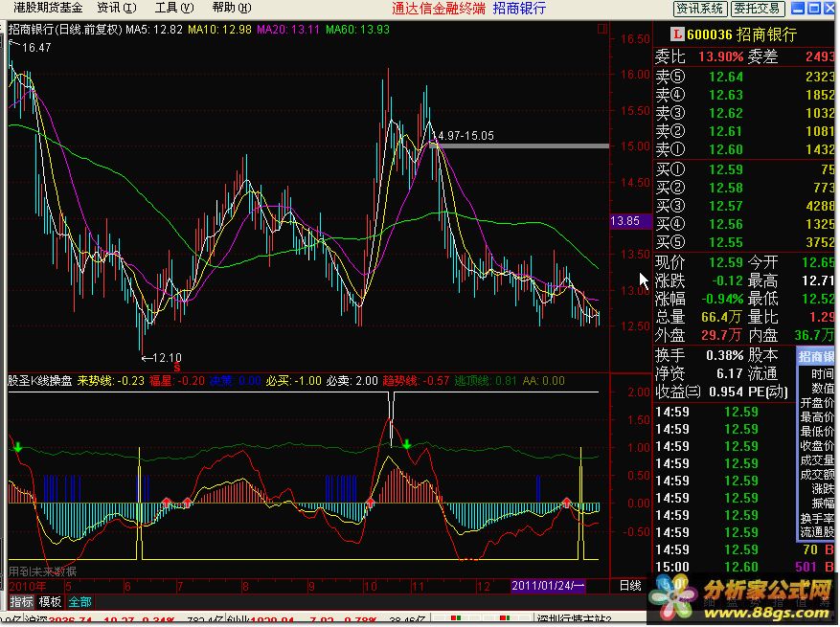Click the MA60: 13.93 legend label

pos(357,30)
